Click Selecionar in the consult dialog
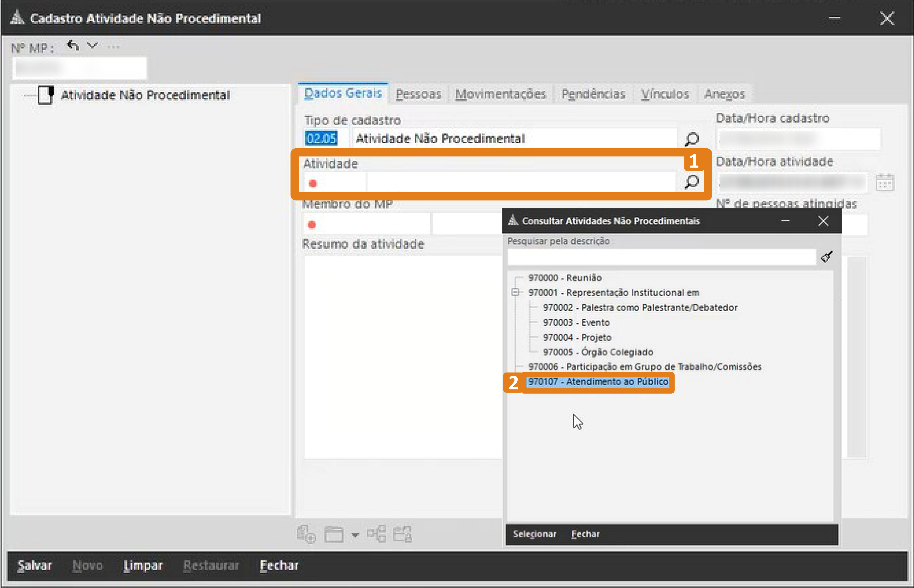This screenshot has height=588, width=914. point(534,534)
